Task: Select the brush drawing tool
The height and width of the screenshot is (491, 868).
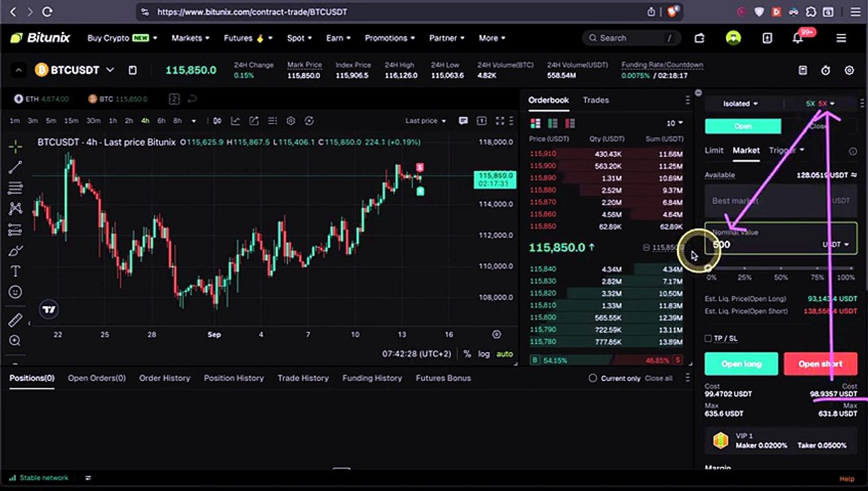Action: tap(15, 251)
